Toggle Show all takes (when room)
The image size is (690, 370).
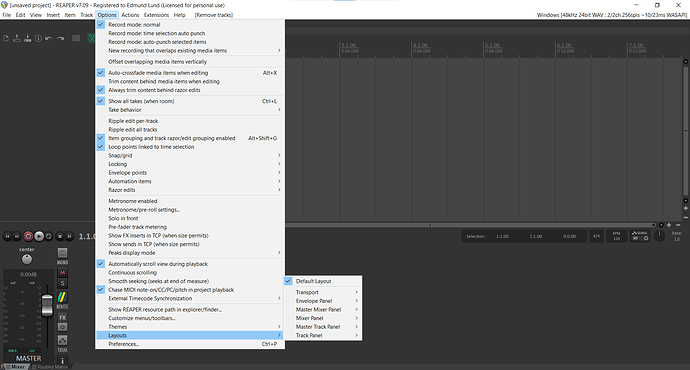(x=190, y=101)
